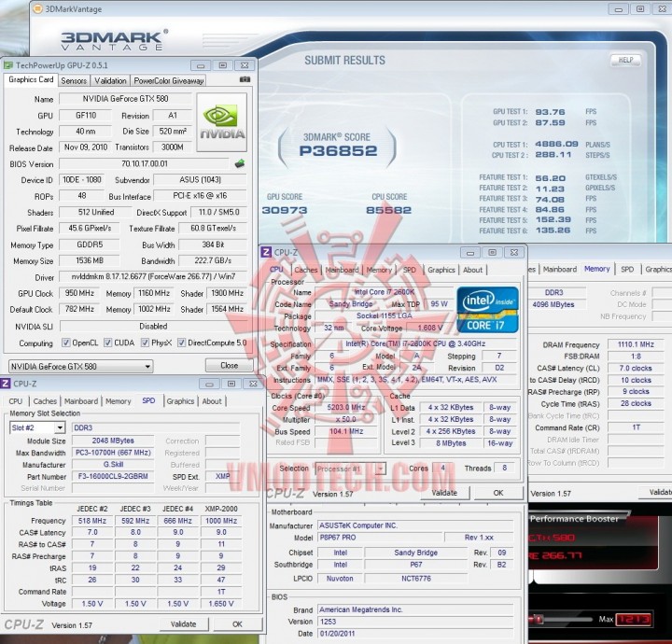
Task: Switch to the Sensors tab in GPU-Z
Action: coord(74,80)
